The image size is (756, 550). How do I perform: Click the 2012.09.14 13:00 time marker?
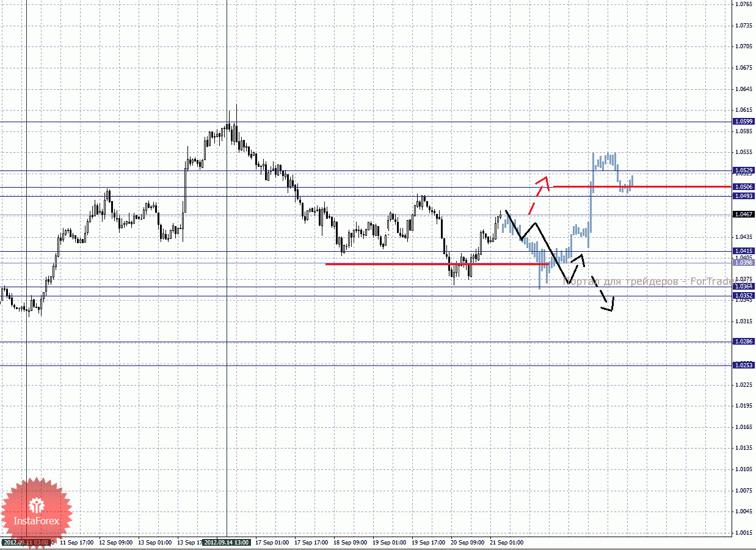[x=227, y=542]
